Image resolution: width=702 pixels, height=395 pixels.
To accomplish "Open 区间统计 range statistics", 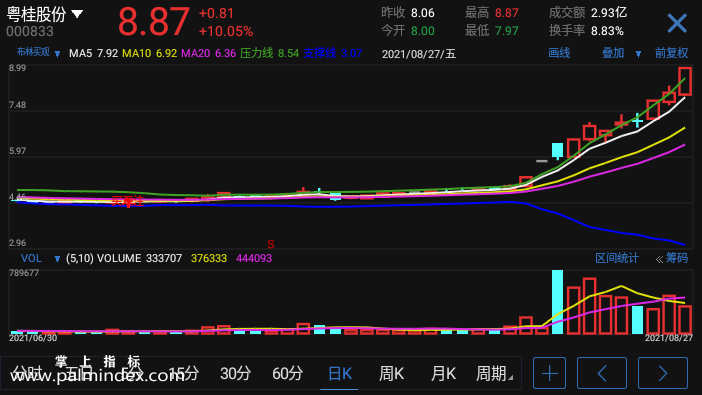I will (616, 258).
